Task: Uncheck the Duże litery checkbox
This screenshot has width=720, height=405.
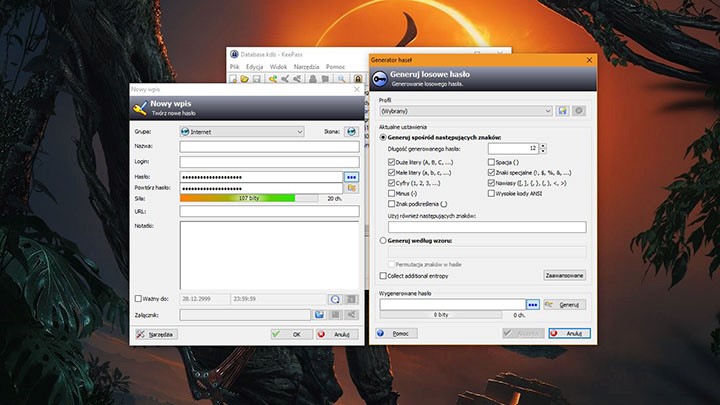Action: coord(392,160)
